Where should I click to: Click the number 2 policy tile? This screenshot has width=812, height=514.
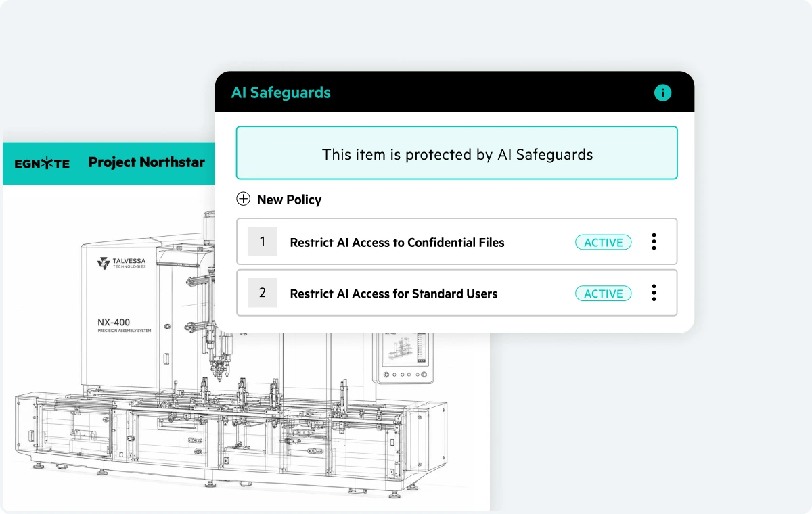click(263, 293)
